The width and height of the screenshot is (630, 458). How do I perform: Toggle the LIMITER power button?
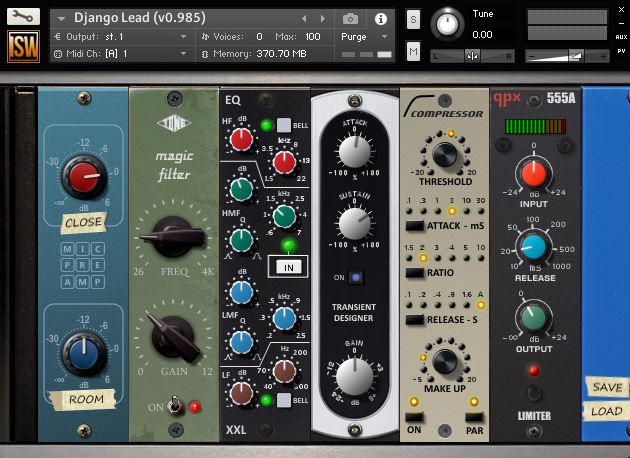click(534, 393)
